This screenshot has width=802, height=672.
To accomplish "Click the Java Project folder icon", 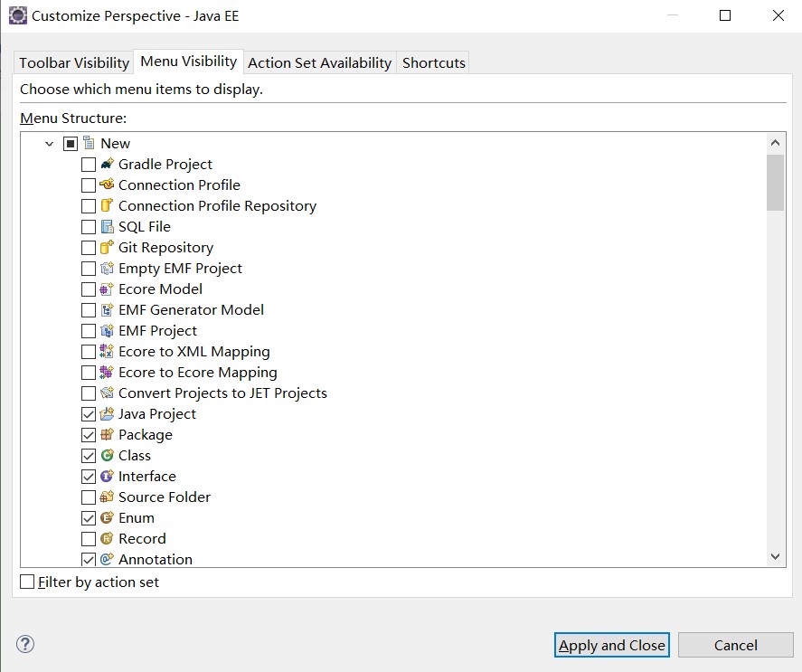I will [107, 413].
